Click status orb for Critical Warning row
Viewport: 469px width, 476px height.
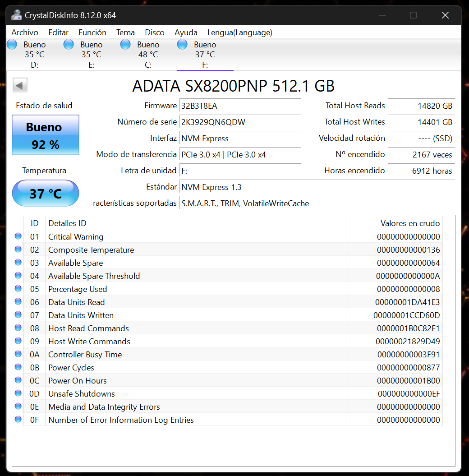pos(18,236)
